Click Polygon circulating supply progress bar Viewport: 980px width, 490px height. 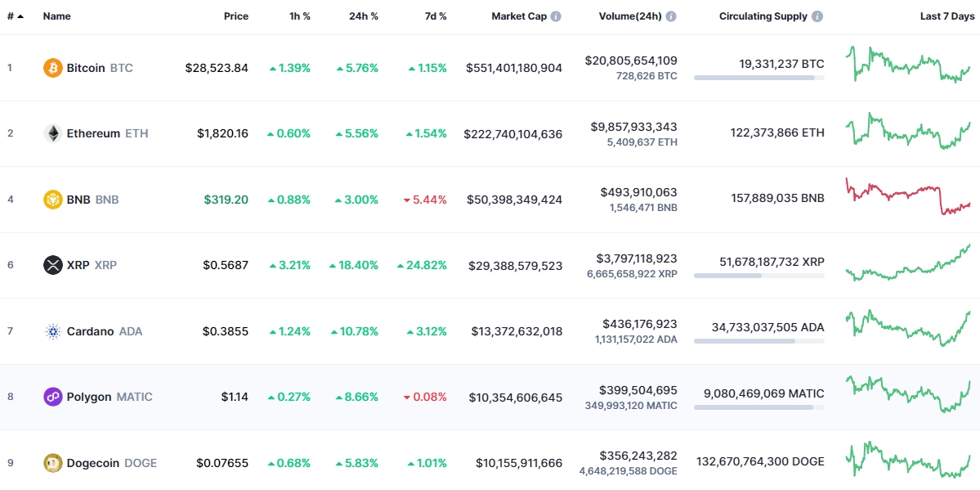click(758, 407)
